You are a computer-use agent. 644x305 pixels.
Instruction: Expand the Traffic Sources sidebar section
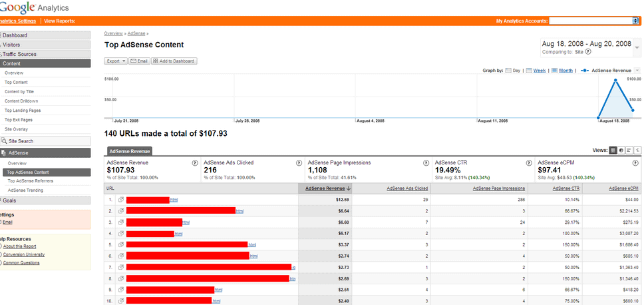click(45, 54)
